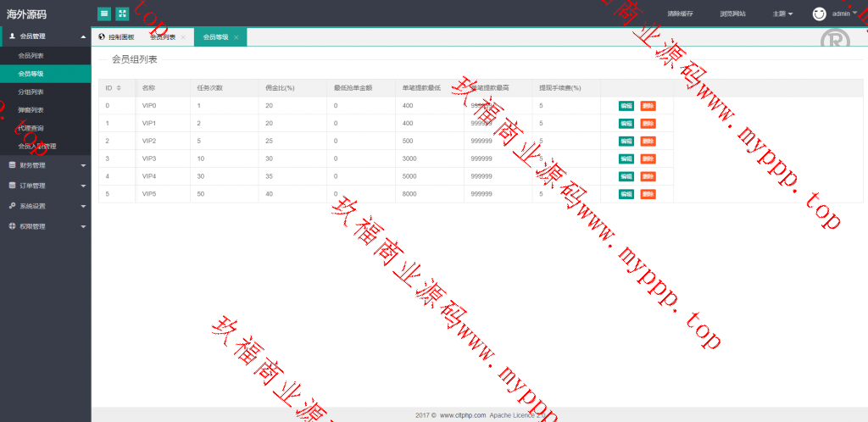Close the 会员等级 tab with its X
This screenshot has height=422, width=868.
coord(236,37)
